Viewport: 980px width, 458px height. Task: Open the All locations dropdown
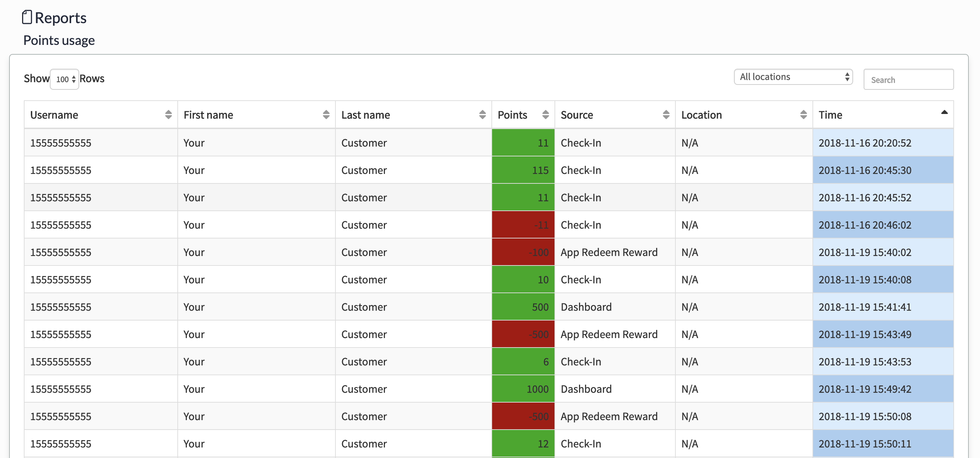tap(793, 77)
